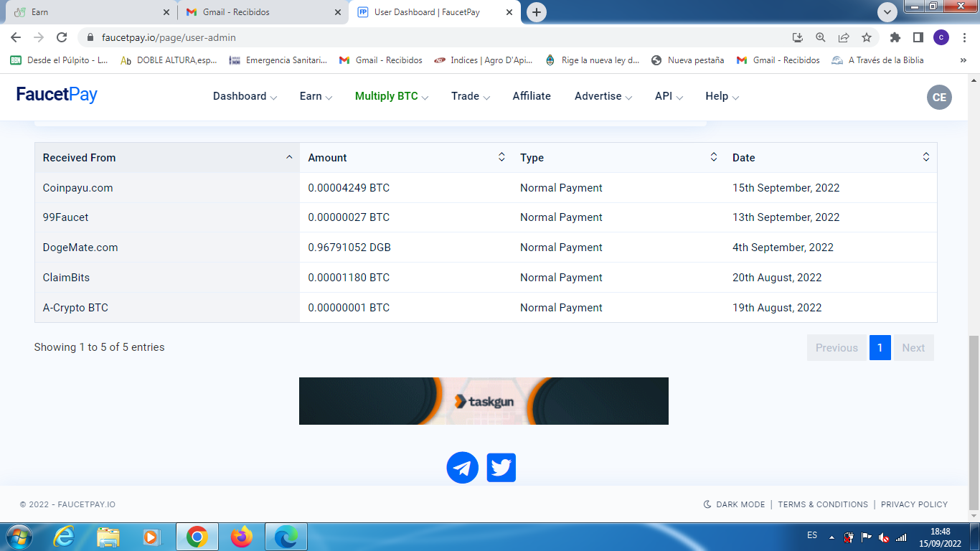Switch to the Gmail - Recibidos browser tab
The height and width of the screenshot is (551, 980).
pos(263,12)
